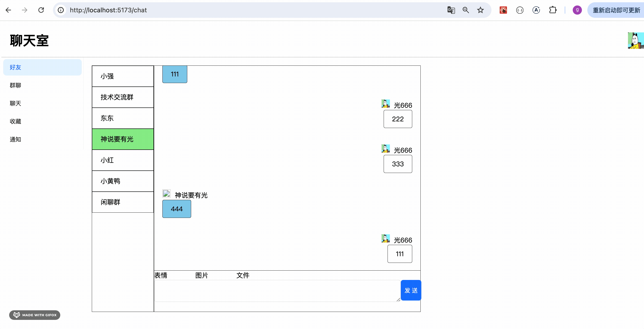The width and height of the screenshot is (644, 329).
Task: Click the 表情 emoji option
Action: click(x=161, y=275)
